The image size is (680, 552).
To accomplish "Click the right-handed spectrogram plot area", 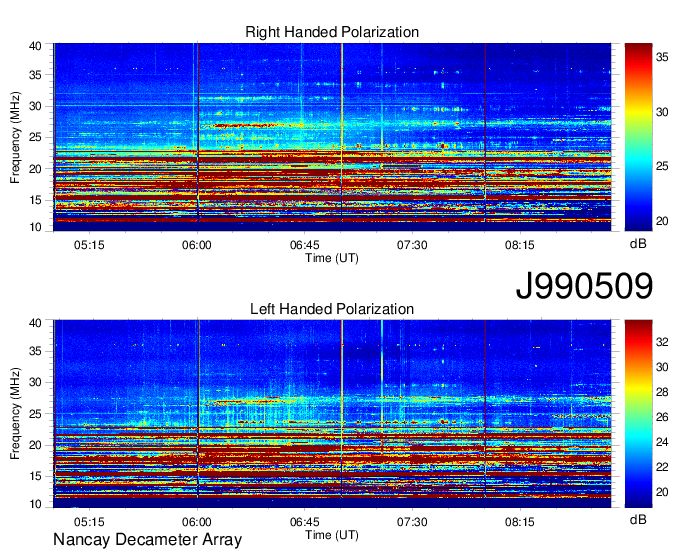I will click(332, 137).
